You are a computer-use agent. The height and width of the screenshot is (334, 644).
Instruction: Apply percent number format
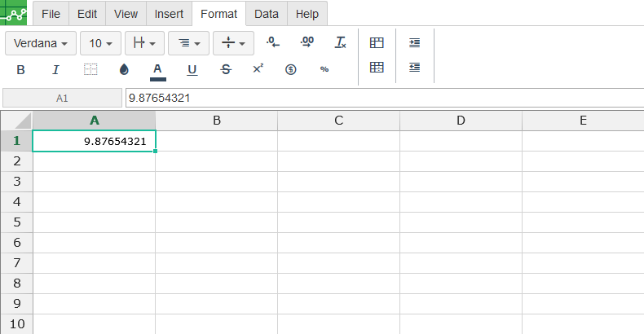click(324, 70)
